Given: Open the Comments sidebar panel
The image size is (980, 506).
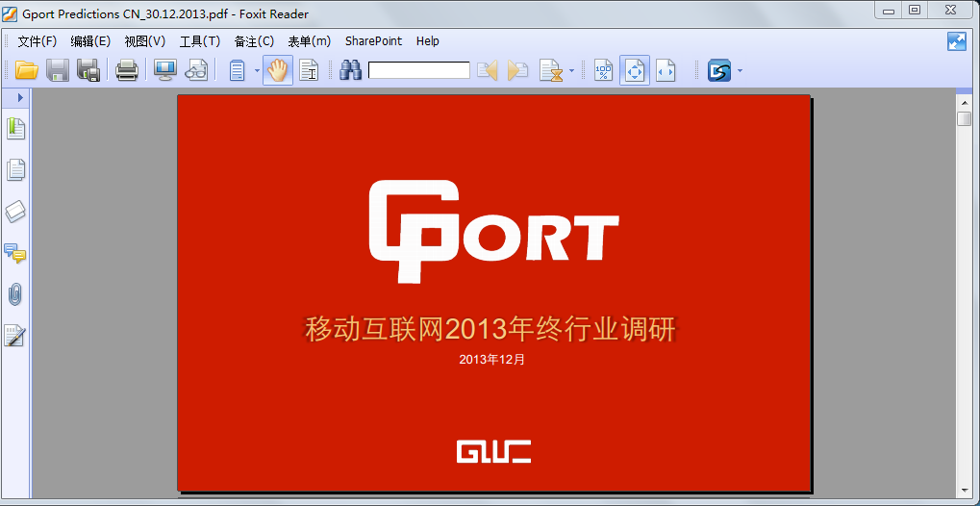Looking at the screenshot, I should pyautogui.click(x=15, y=253).
